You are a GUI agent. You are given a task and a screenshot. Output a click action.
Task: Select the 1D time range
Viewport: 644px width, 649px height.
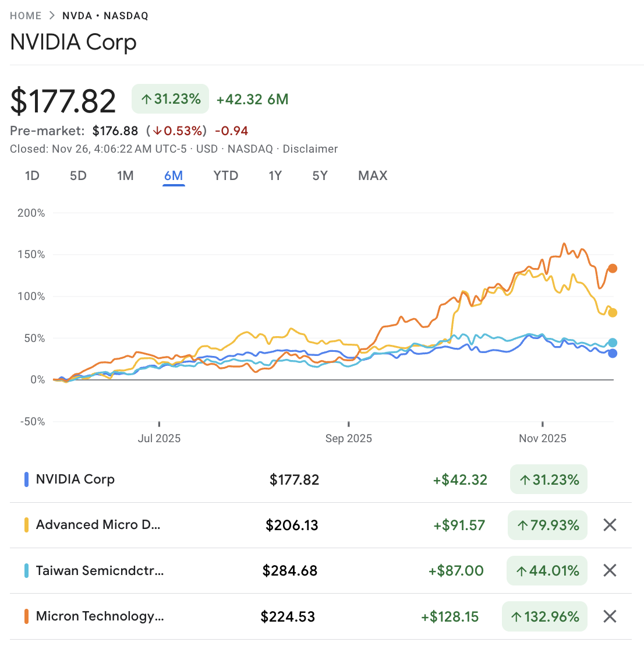pos(32,175)
